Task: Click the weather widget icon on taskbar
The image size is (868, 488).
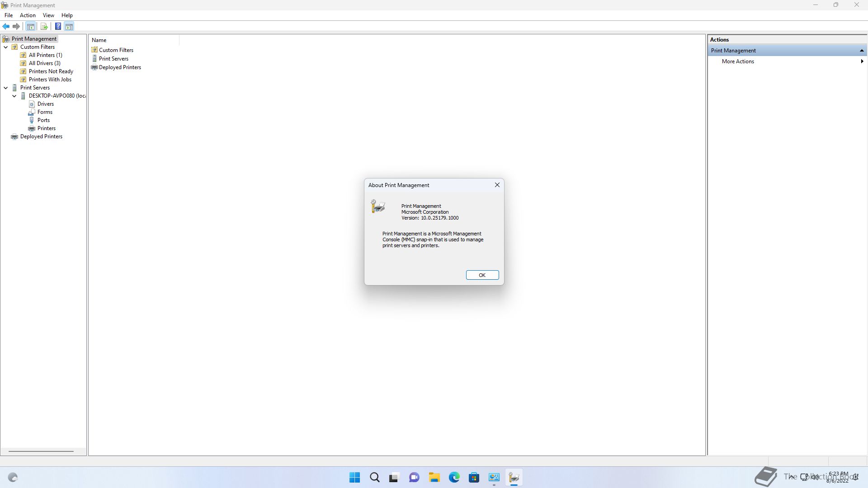Action: pyautogui.click(x=13, y=477)
